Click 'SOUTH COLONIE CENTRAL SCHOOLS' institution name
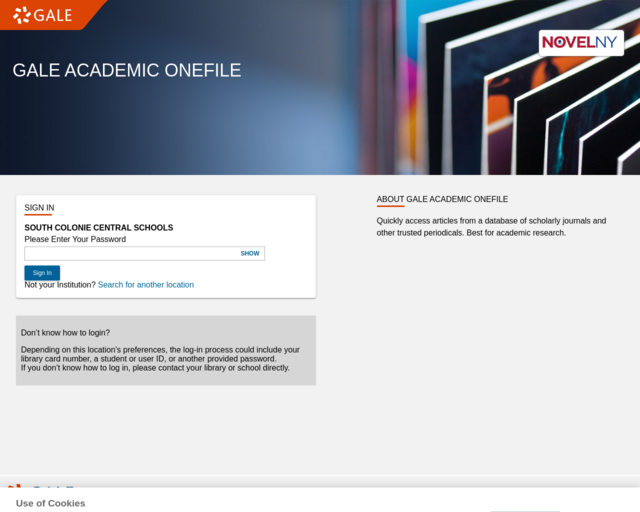This screenshot has height=512, width=640. pyautogui.click(x=99, y=228)
